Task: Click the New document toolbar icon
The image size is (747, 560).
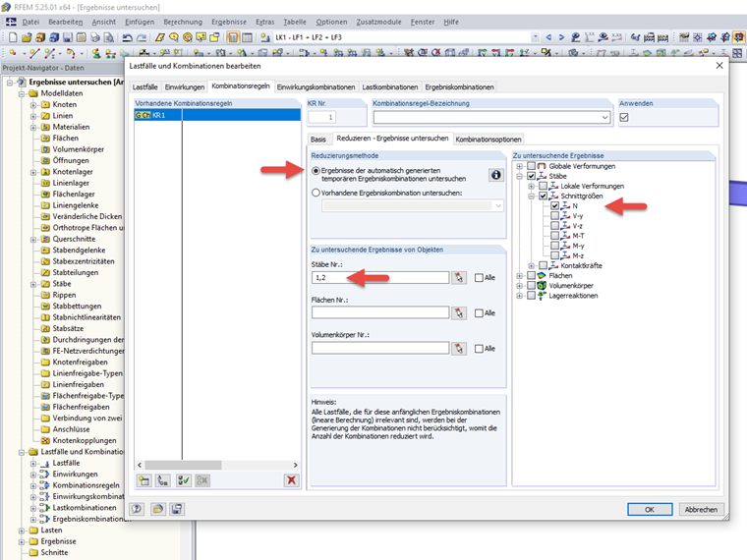Action: [x=13, y=37]
